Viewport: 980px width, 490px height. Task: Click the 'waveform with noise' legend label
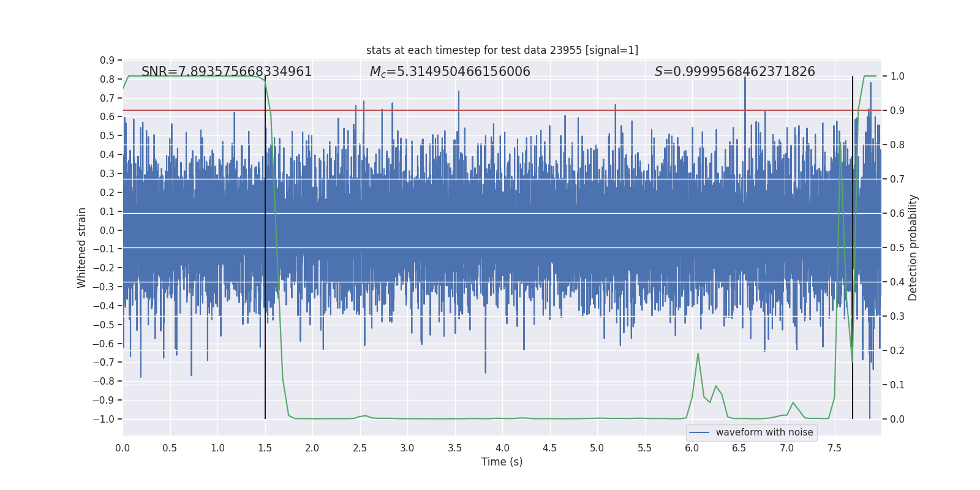764,432
